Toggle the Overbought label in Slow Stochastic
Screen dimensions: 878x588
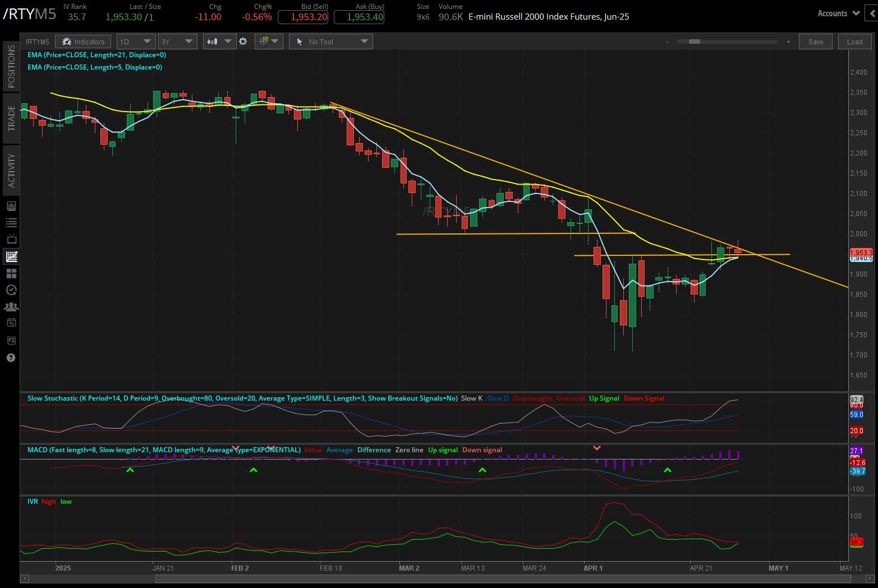click(x=532, y=398)
